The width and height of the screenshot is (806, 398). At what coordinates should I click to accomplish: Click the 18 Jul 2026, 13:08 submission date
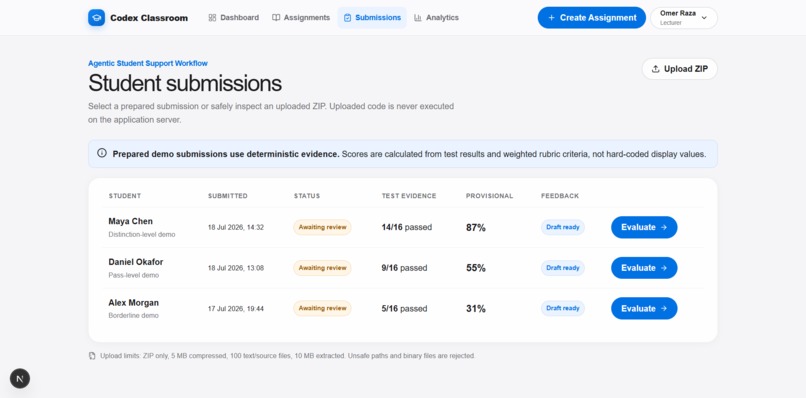pyautogui.click(x=236, y=268)
